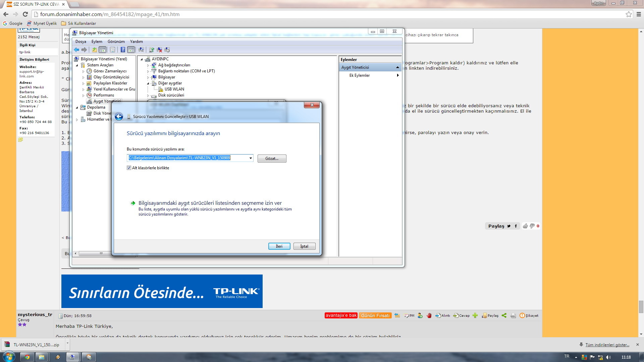Expand 'Olay Görüntüleyicisi' tree node
The width and height of the screenshot is (644, 362).
coord(83,77)
